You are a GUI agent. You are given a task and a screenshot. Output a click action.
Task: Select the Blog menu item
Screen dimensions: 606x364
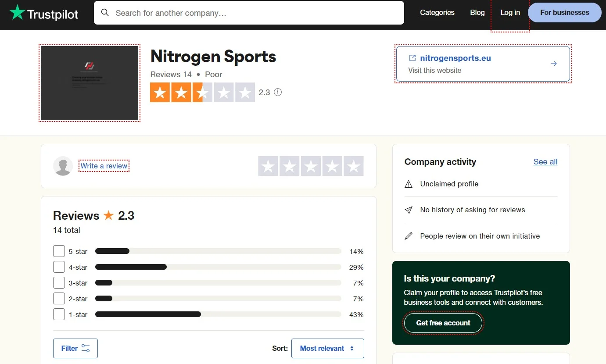pyautogui.click(x=477, y=13)
